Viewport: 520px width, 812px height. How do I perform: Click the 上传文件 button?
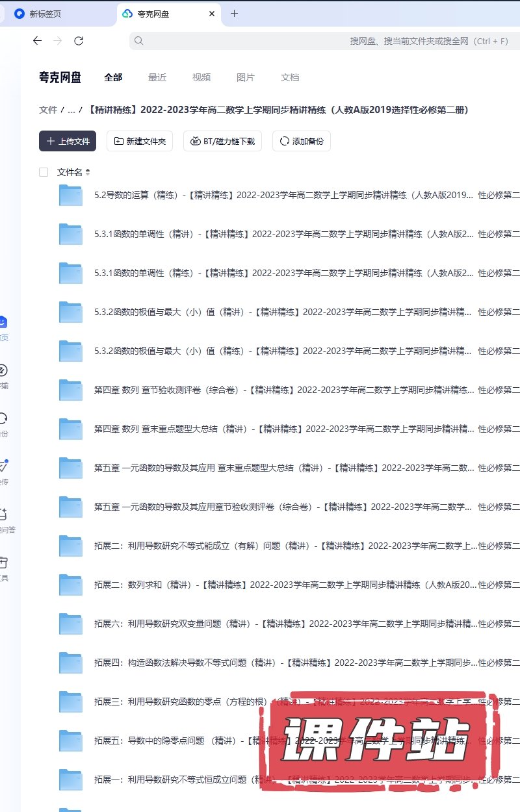pos(68,141)
